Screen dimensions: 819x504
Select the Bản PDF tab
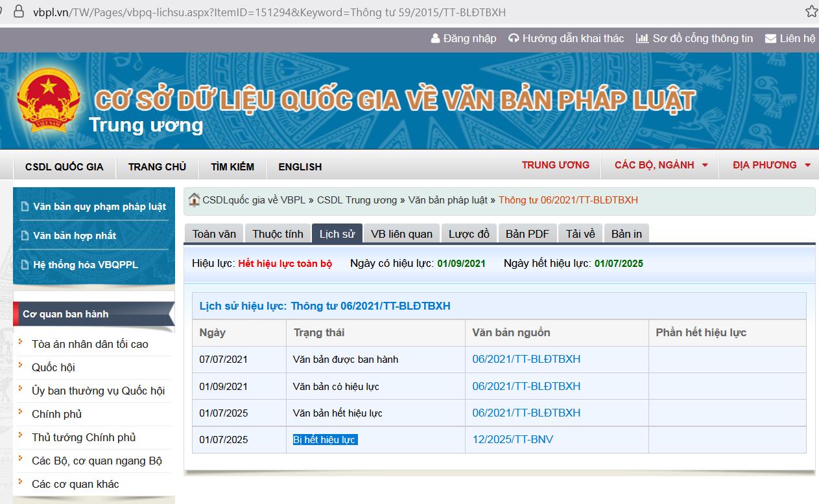(x=527, y=234)
